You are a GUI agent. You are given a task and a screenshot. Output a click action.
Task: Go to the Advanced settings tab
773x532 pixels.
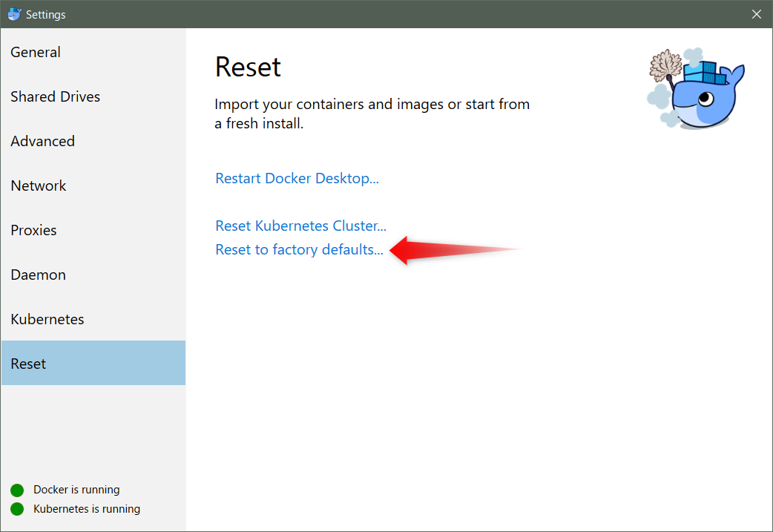point(42,141)
